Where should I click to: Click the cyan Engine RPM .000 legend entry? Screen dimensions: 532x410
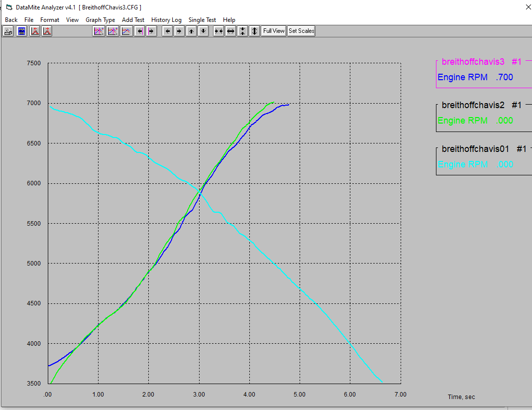pos(475,164)
